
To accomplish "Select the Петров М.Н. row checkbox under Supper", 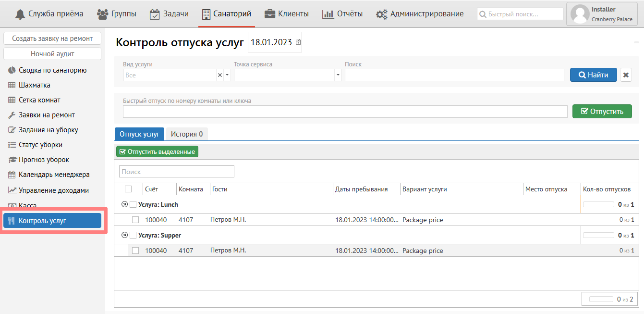I will coord(135,251).
